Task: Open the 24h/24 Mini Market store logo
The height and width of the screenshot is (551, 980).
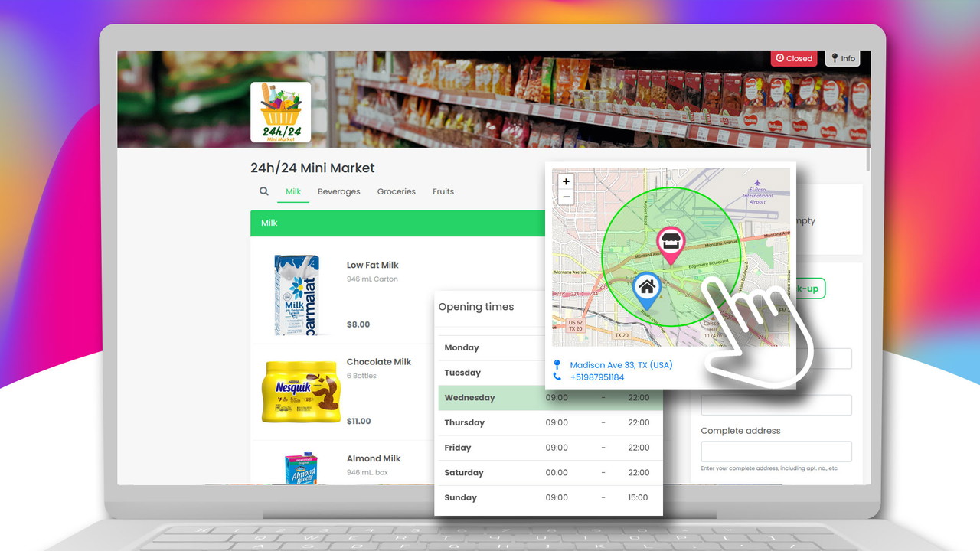Action: coord(280,112)
